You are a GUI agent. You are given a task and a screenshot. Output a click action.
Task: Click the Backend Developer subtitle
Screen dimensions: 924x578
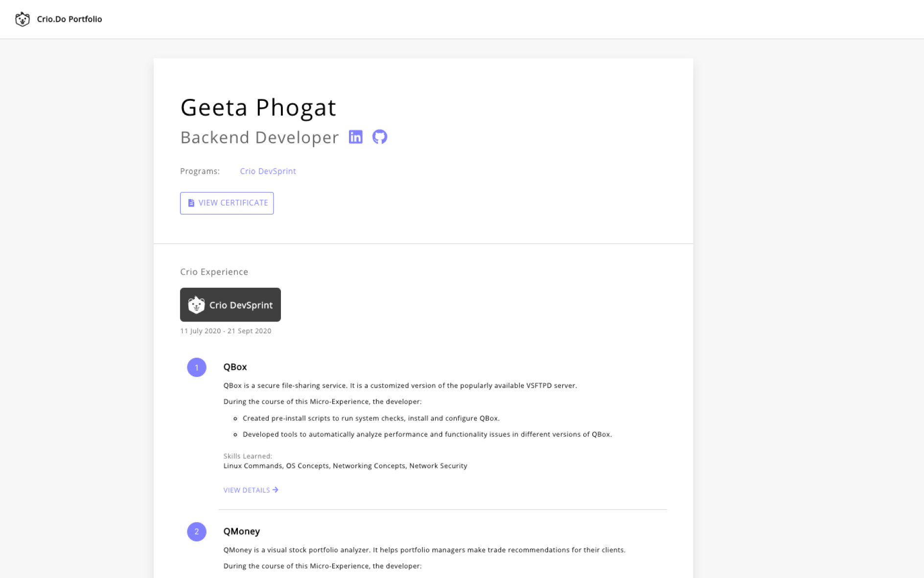tap(259, 138)
